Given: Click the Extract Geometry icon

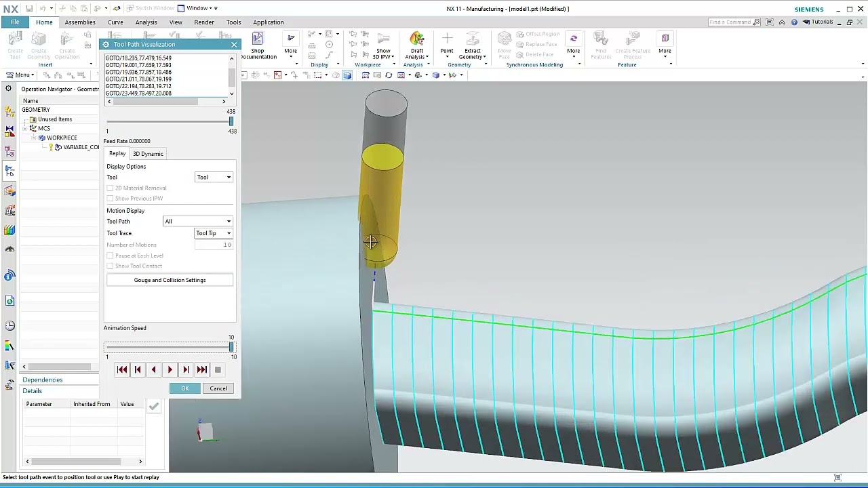Looking at the screenshot, I should (x=473, y=39).
